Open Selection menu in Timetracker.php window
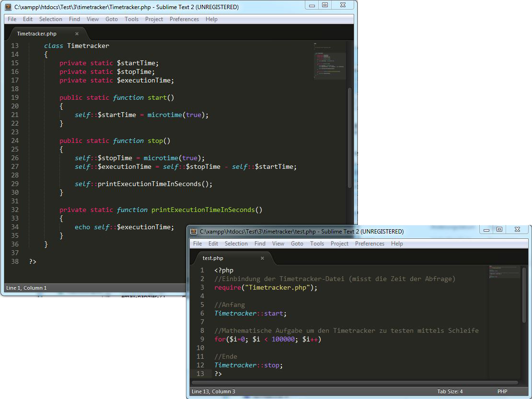 [x=50, y=19]
